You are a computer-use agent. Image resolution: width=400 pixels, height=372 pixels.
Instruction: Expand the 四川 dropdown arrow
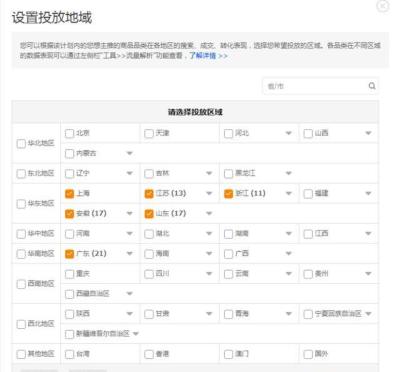coord(209,274)
